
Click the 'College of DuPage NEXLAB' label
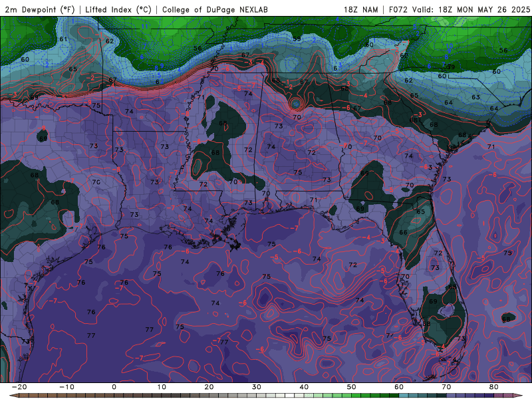[215, 9]
